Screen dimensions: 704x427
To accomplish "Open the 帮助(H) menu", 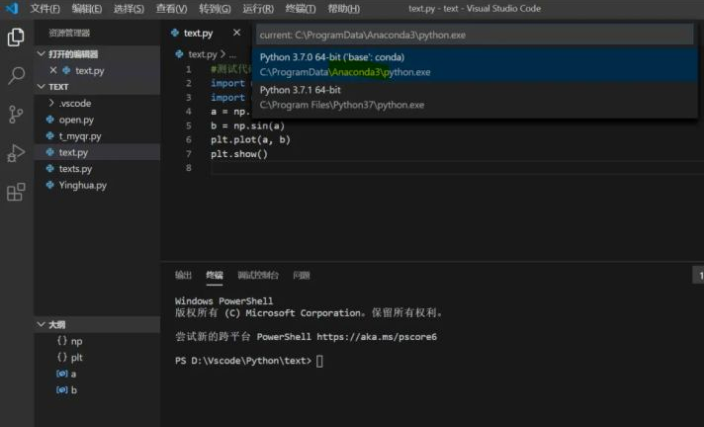I will pyautogui.click(x=343, y=9).
